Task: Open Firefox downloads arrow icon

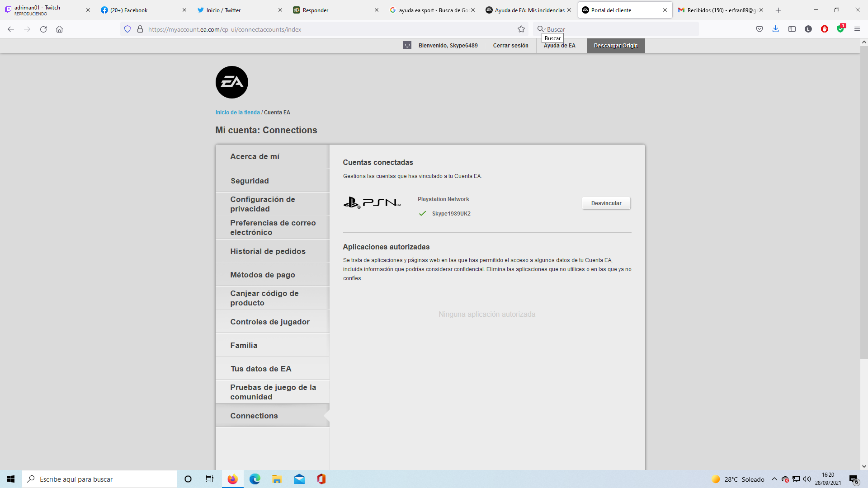Action: pyautogui.click(x=775, y=29)
